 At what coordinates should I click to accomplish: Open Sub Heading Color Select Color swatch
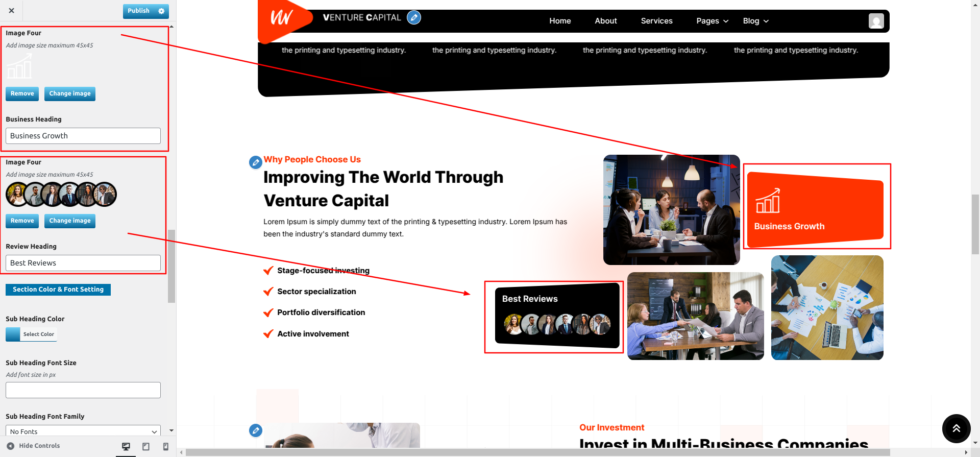[31, 334]
